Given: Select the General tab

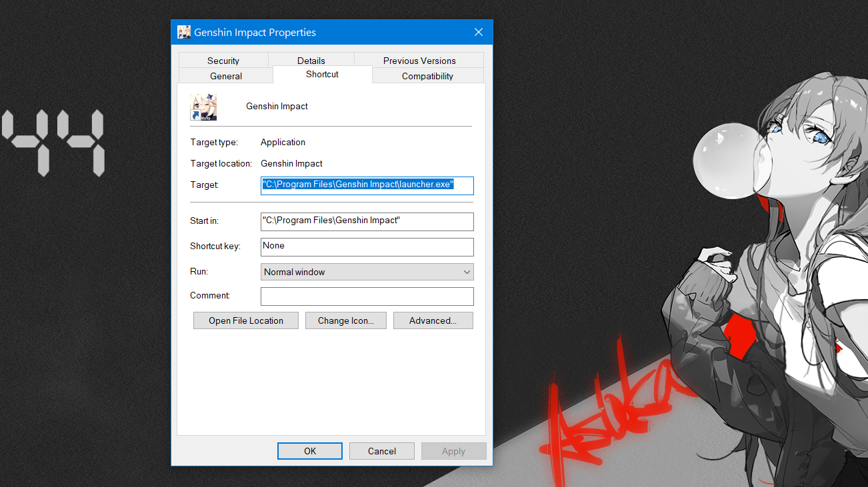Looking at the screenshot, I should [226, 76].
